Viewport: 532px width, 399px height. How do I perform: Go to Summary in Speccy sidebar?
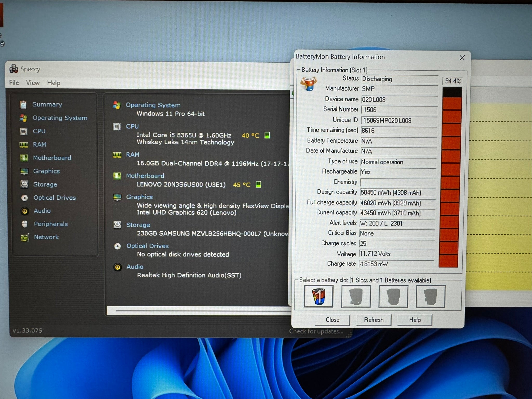(47, 104)
